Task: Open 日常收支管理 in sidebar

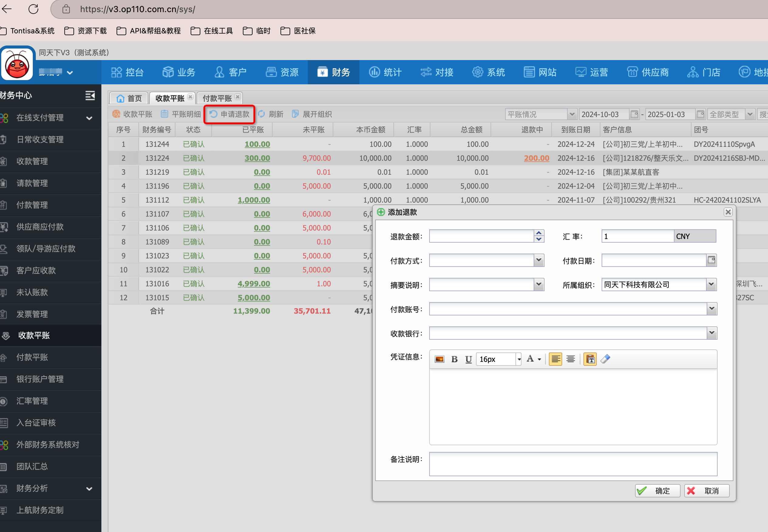Action: 51,139
